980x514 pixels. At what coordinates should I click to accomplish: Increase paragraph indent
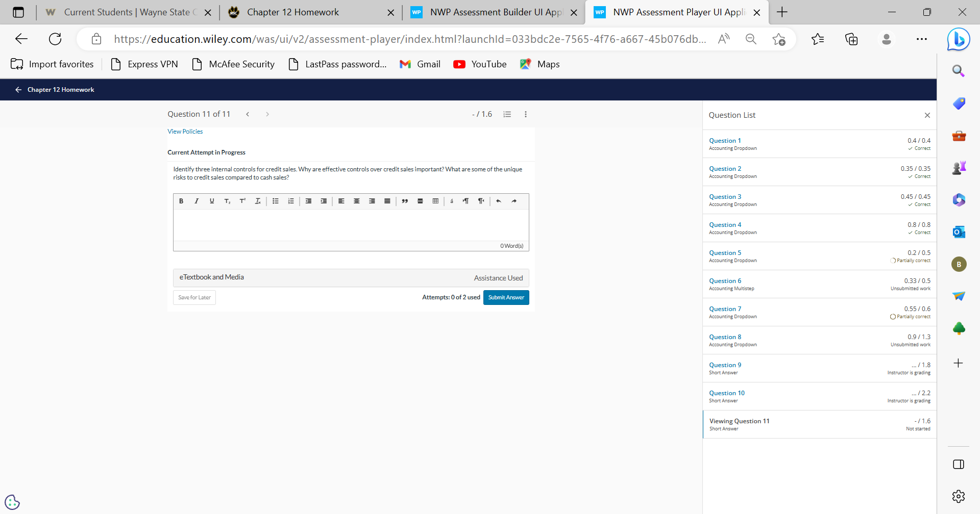324,201
